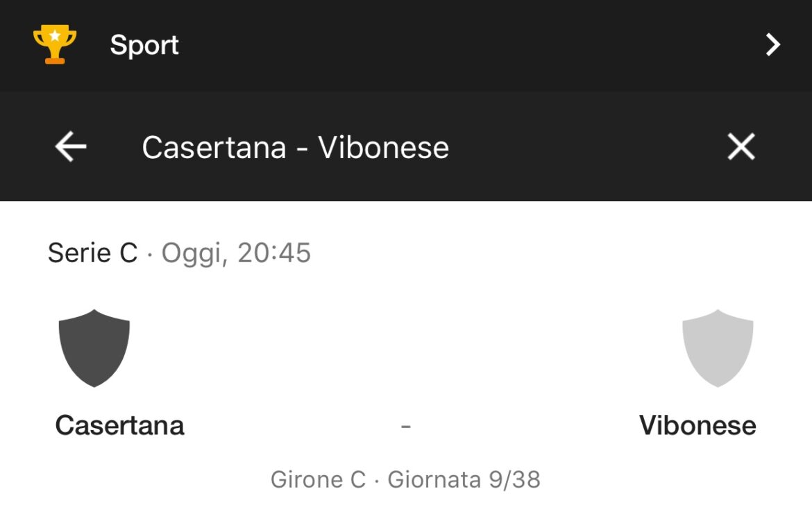
Task: Tap the Giornata 9/38 matchday text
Action: click(464, 479)
